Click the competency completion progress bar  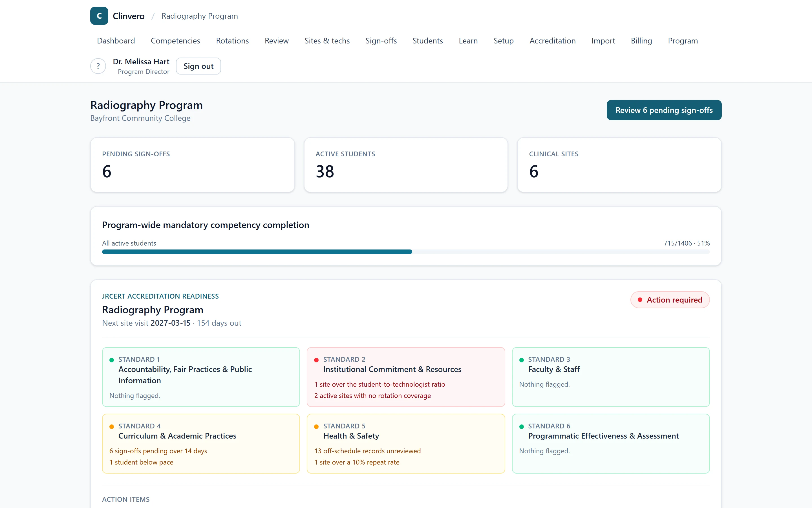point(406,252)
